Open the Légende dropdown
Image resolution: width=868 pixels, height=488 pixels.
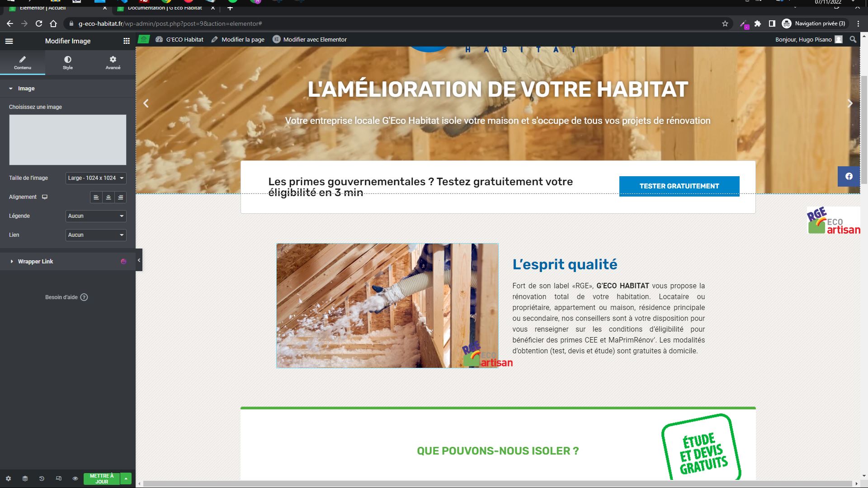point(96,216)
